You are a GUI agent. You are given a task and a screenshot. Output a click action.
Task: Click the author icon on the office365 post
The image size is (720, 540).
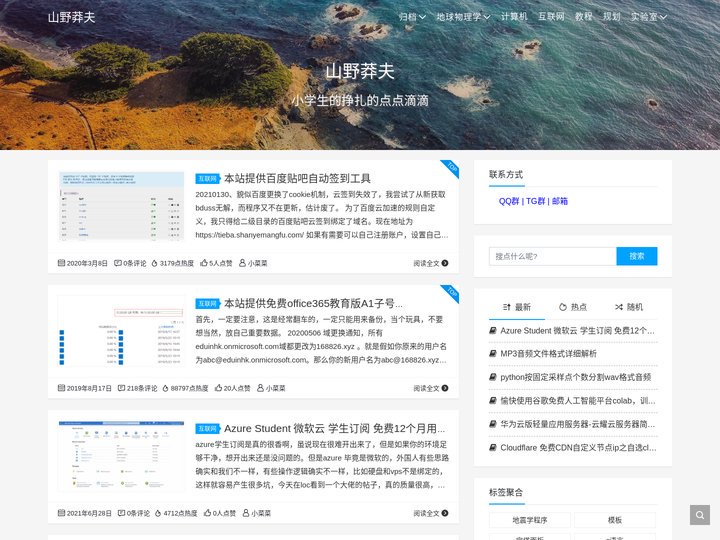pos(260,388)
